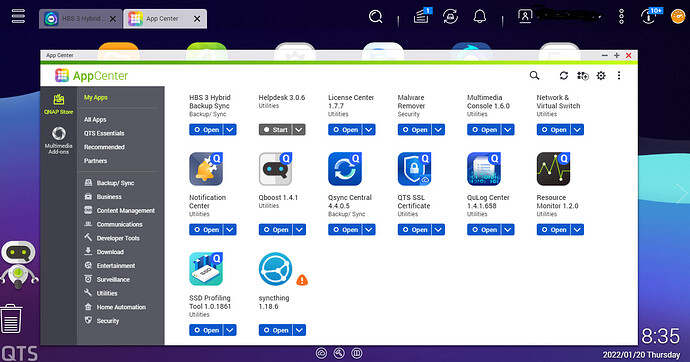Expand dropdown next to syncthing Open button

(300, 330)
